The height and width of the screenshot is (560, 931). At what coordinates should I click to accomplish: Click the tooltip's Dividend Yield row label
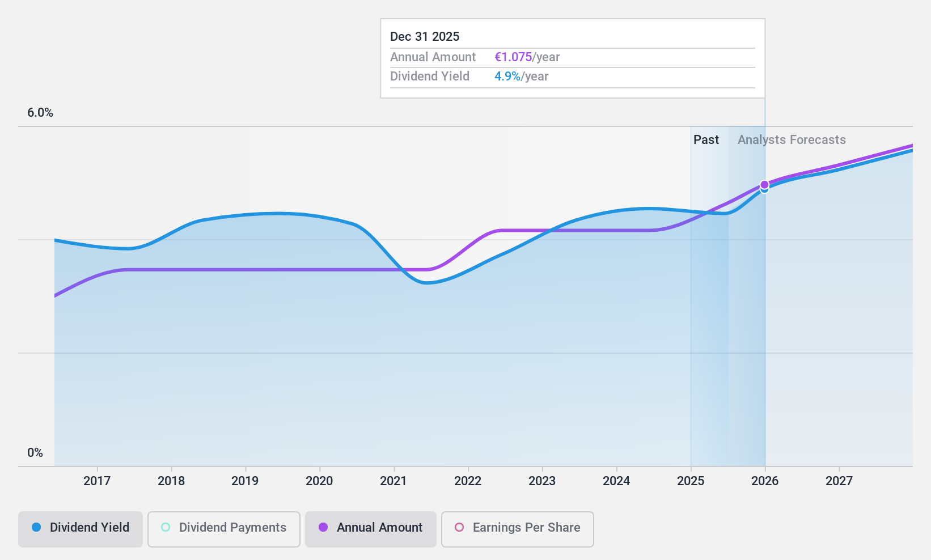pos(430,77)
